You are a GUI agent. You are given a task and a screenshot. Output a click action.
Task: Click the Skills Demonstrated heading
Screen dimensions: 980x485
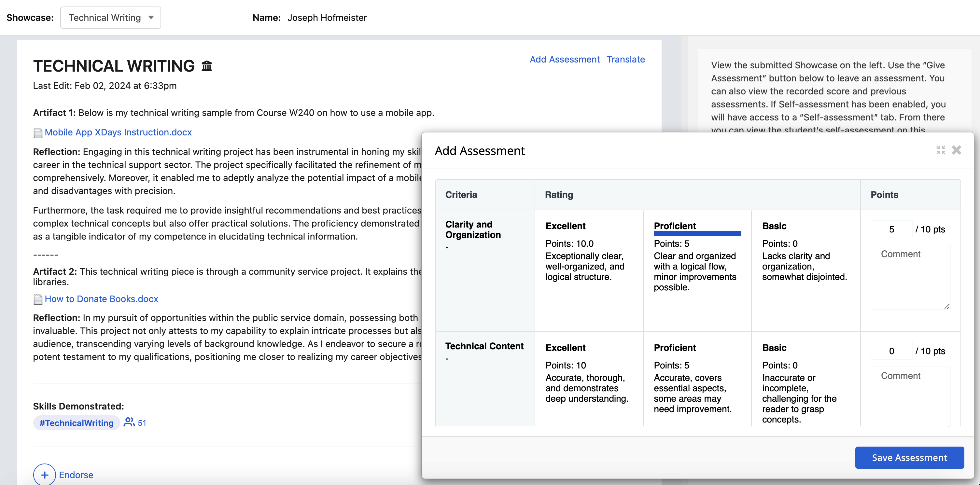tap(78, 406)
